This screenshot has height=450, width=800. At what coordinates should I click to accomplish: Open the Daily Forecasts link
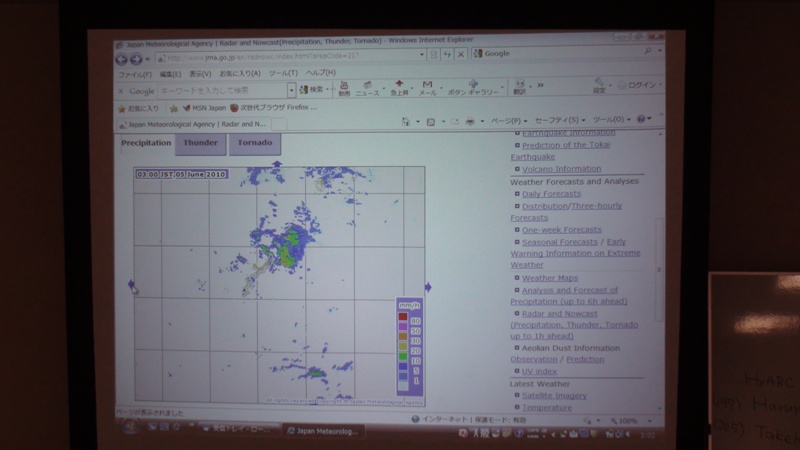tap(551, 194)
